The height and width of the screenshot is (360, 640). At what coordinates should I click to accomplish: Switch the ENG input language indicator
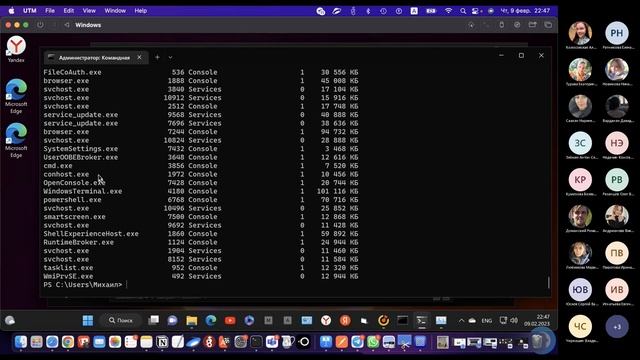[487, 320]
